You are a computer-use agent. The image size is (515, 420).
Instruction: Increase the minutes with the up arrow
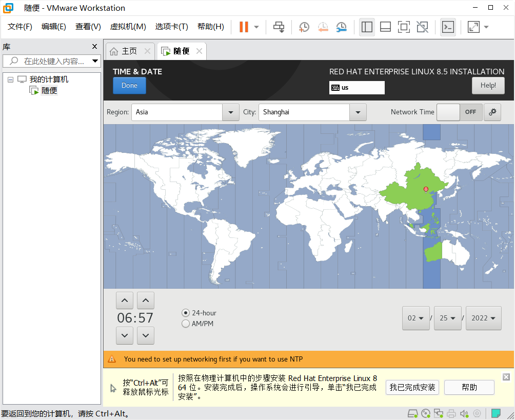click(146, 300)
